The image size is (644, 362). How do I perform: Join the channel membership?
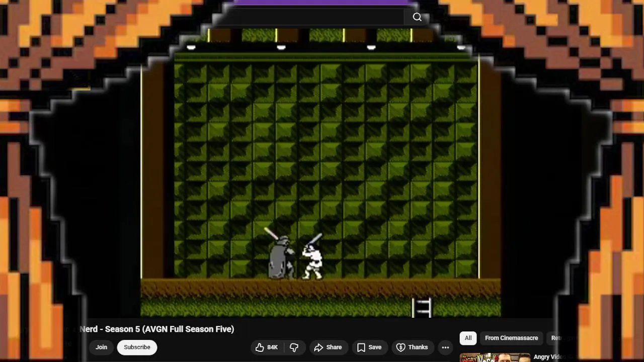tap(101, 347)
